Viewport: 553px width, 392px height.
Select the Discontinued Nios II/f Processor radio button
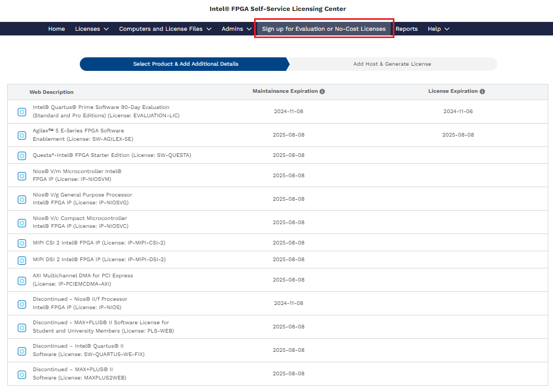(x=22, y=304)
